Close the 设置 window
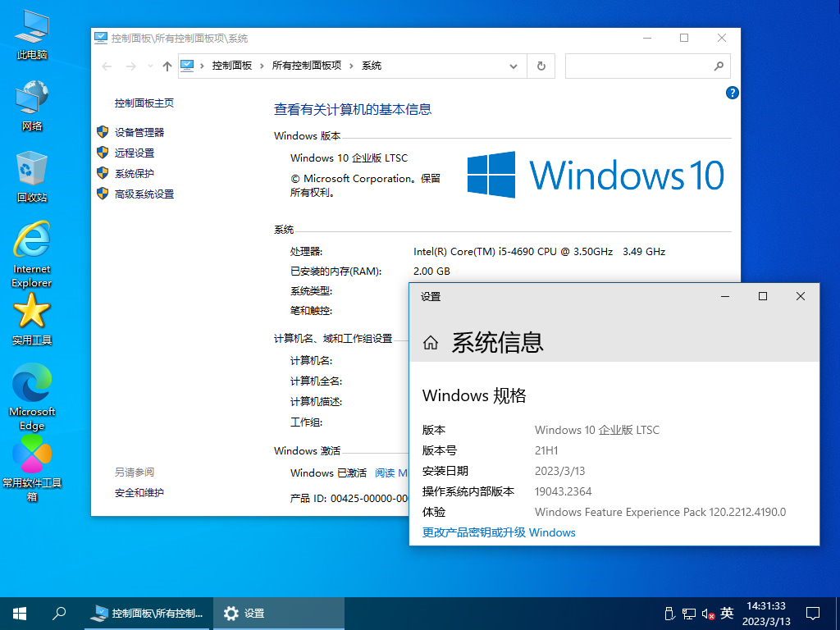This screenshot has height=630, width=840. coord(801,296)
